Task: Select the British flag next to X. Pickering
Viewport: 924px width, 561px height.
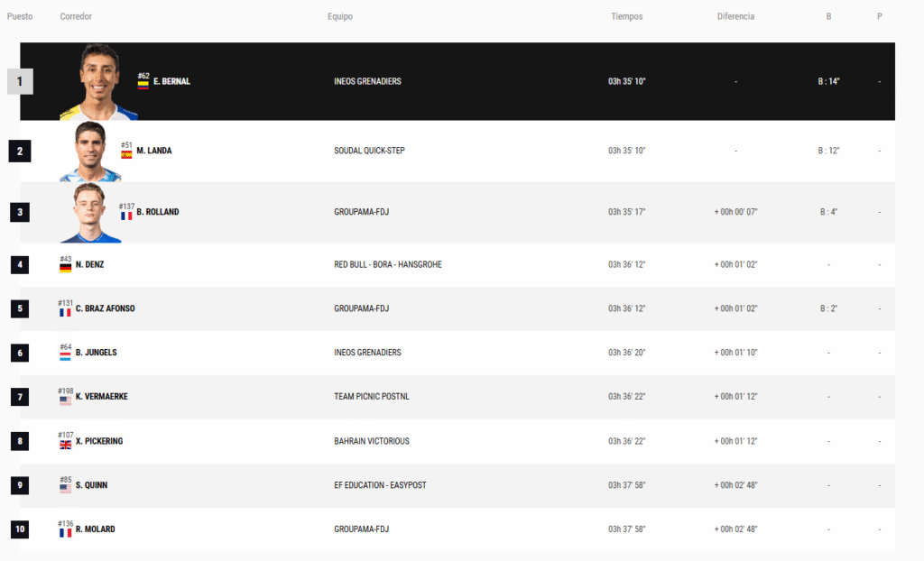Action: tap(65, 445)
